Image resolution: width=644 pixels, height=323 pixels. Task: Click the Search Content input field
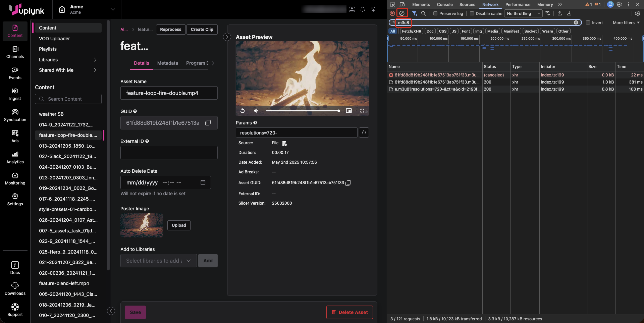click(68, 99)
